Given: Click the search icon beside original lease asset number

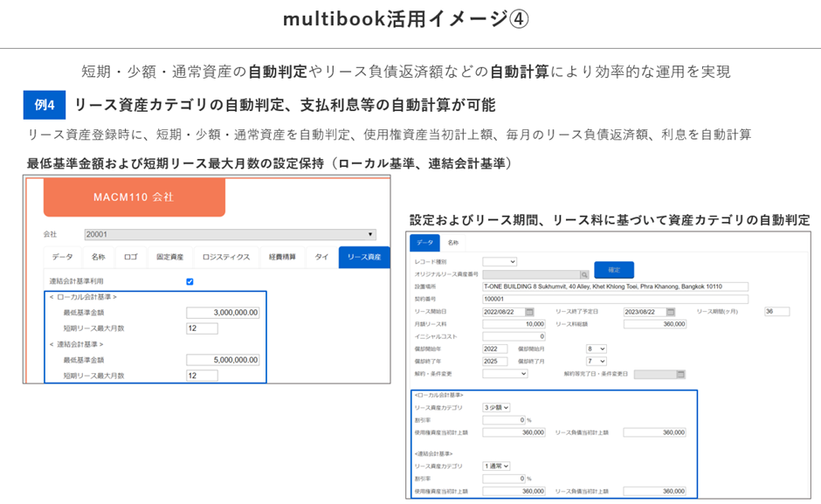Looking at the screenshot, I should pos(584,274).
